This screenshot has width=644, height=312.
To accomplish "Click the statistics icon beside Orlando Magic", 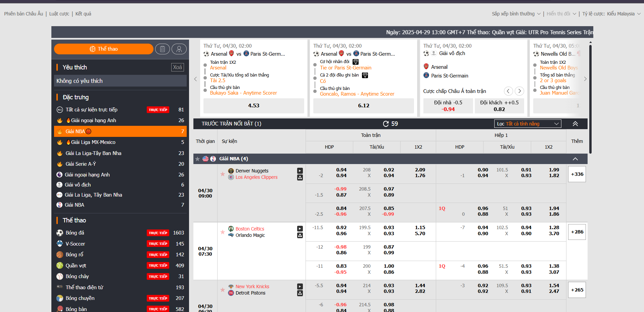I will coord(300,235).
